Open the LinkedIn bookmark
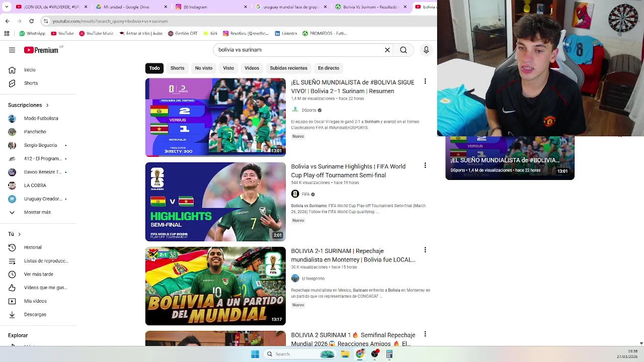This screenshot has height=362, width=644. (286, 34)
